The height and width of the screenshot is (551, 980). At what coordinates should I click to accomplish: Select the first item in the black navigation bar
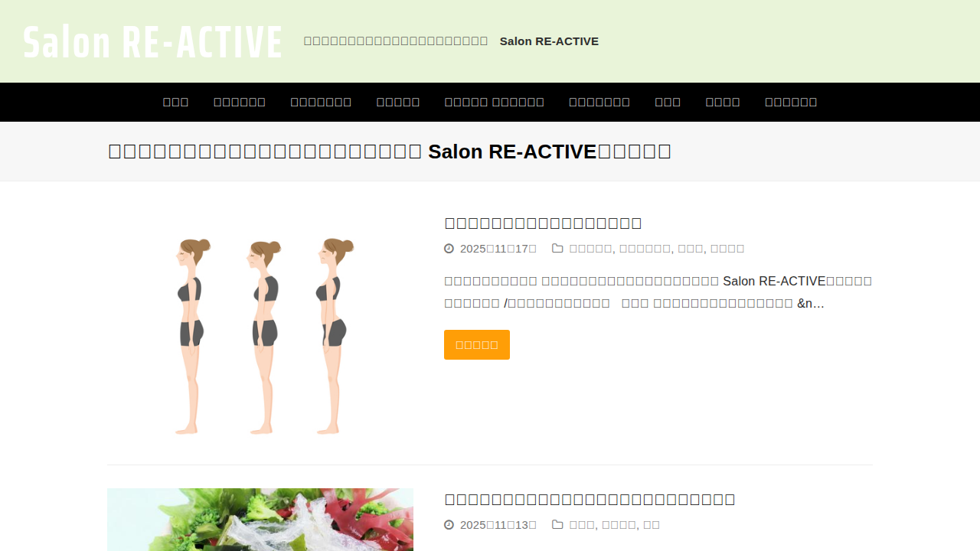[x=175, y=102]
